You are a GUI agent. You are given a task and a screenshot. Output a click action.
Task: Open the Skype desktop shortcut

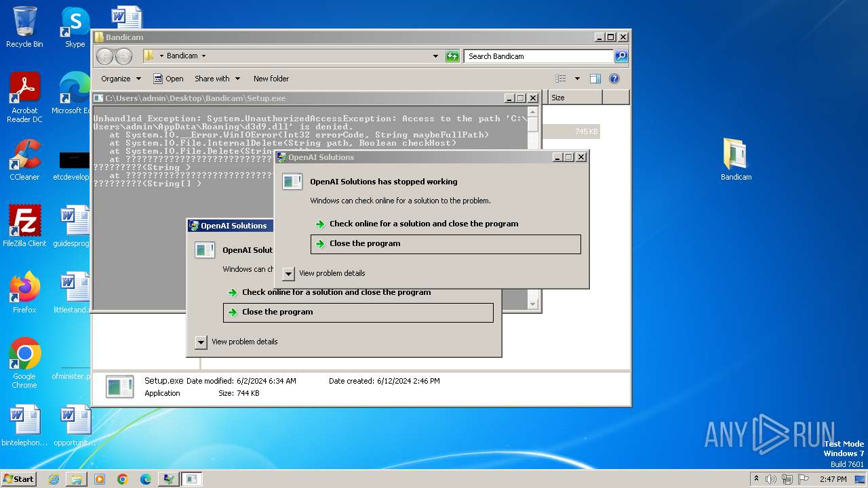75,27
